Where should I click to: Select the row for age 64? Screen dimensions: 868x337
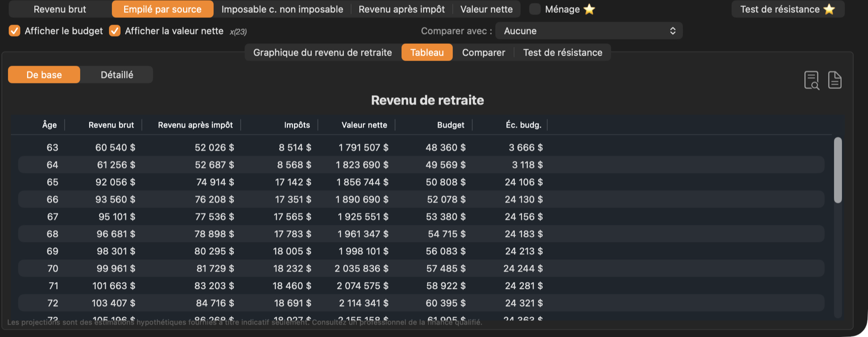click(x=421, y=165)
